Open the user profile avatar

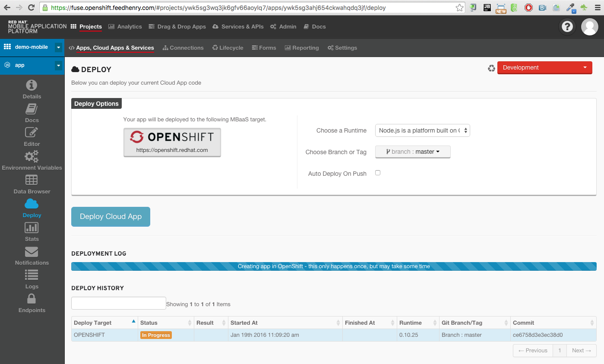click(x=590, y=27)
